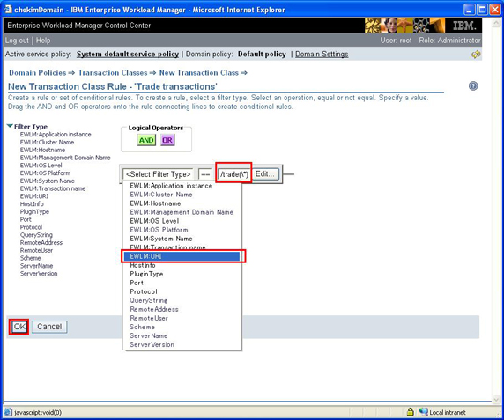Viewport: 504px width, 420px height.
Task: Click the AND logical operator block
Action: (146, 140)
